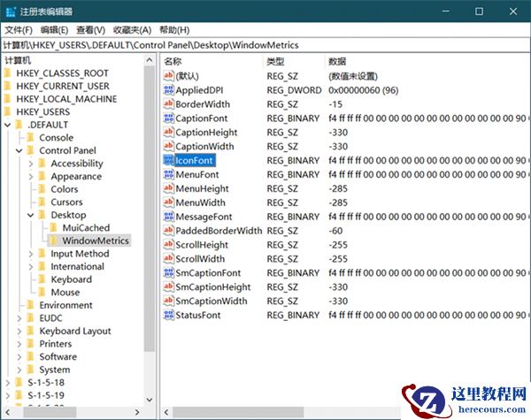This screenshot has height=420, width=531.
Task: Collapse the Desktop tree node
Action: point(31,215)
